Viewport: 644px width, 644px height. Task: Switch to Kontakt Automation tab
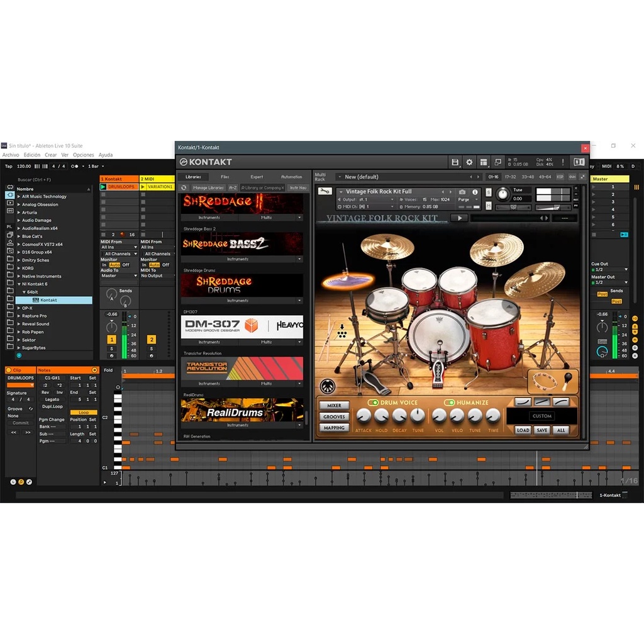pos(292,177)
